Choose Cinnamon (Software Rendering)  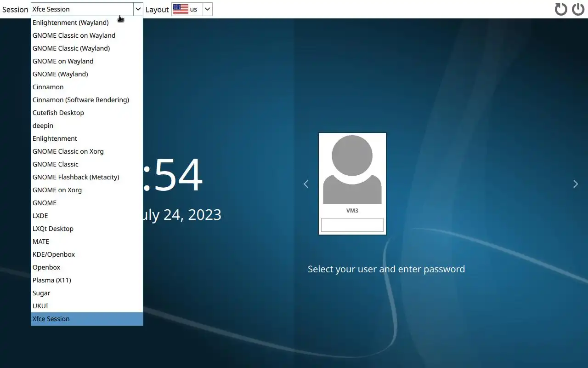[87, 100]
